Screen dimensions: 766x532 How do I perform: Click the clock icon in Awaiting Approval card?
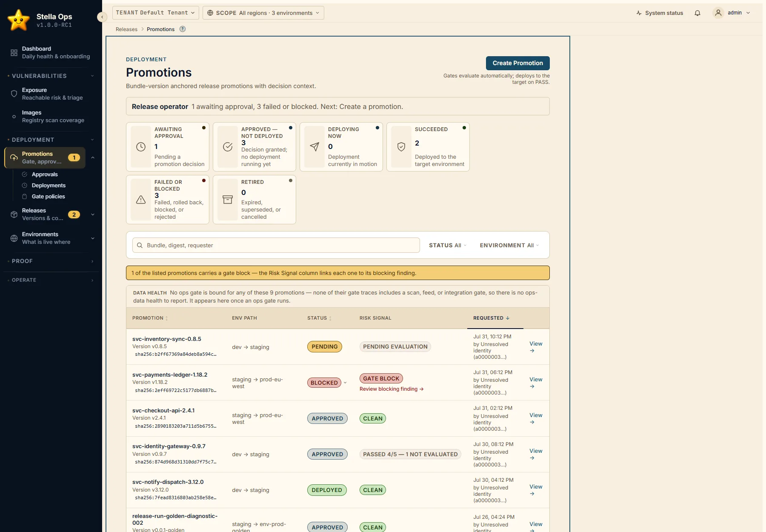[x=141, y=147]
